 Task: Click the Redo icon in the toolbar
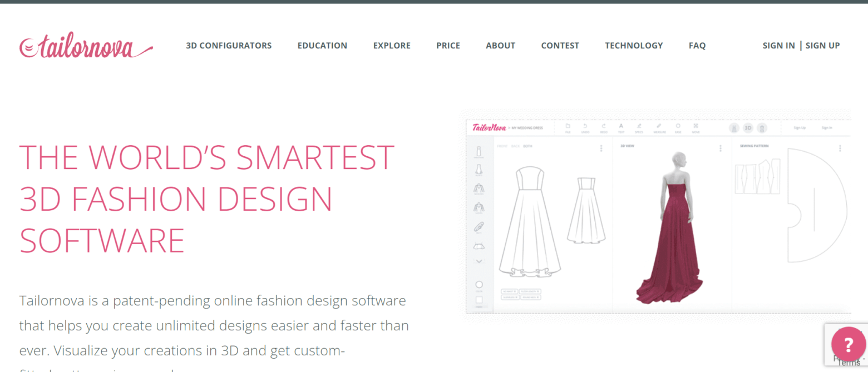pyautogui.click(x=603, y=126)
